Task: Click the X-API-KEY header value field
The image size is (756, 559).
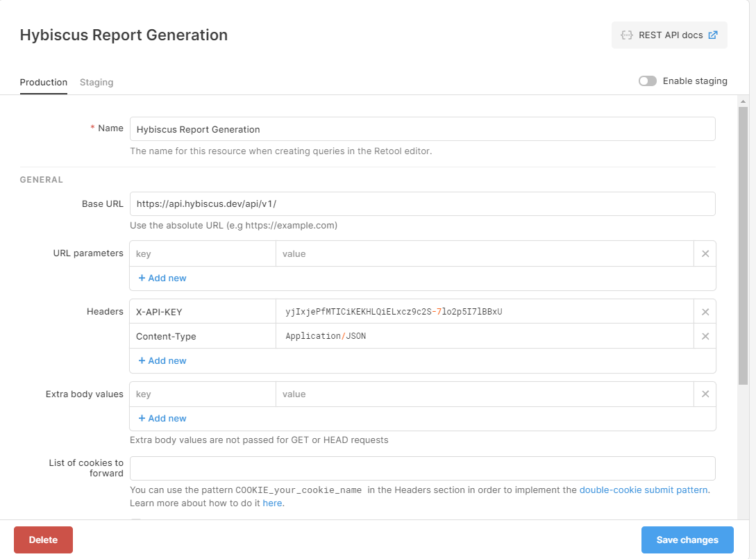Action: [x=485, y=312]
